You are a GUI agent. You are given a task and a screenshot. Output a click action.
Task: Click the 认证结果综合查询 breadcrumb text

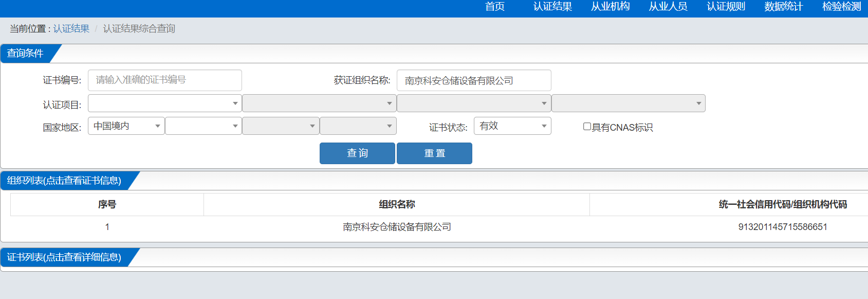coord(139,29)
